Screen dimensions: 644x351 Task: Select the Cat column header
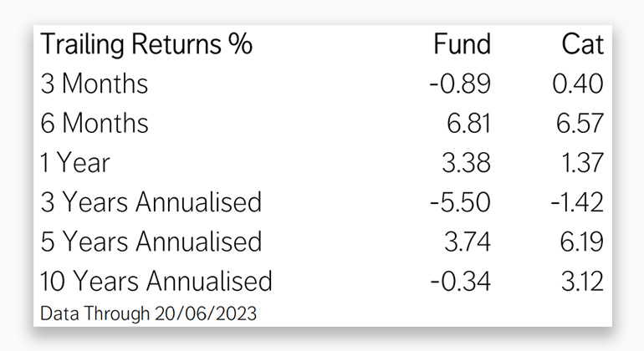click(x=582, y=44)
